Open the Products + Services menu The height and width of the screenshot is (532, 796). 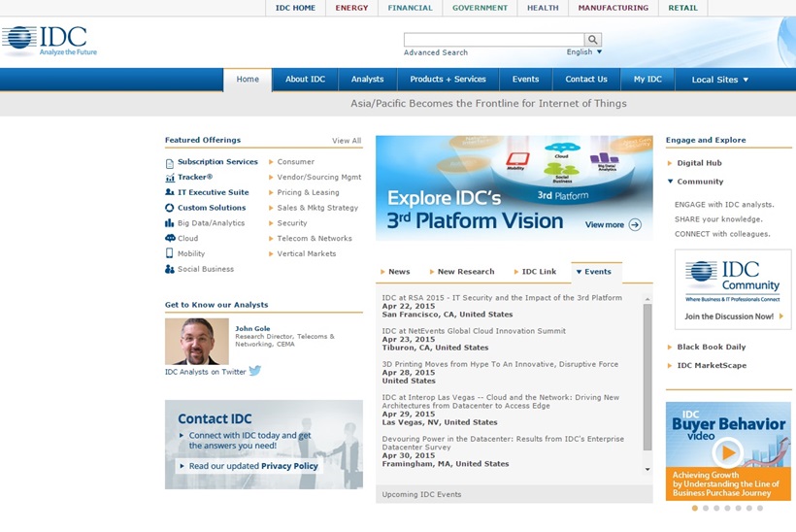click(x=448, y=80)
